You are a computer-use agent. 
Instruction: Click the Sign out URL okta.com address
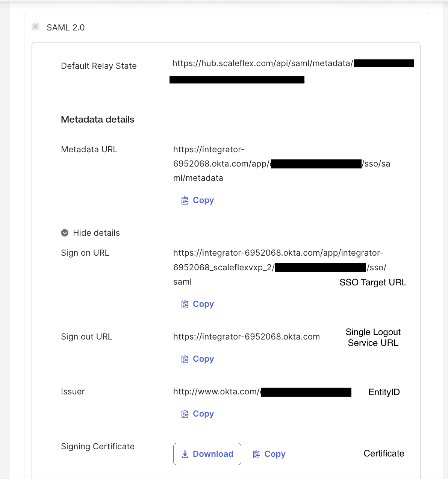[x=246, y=337]
